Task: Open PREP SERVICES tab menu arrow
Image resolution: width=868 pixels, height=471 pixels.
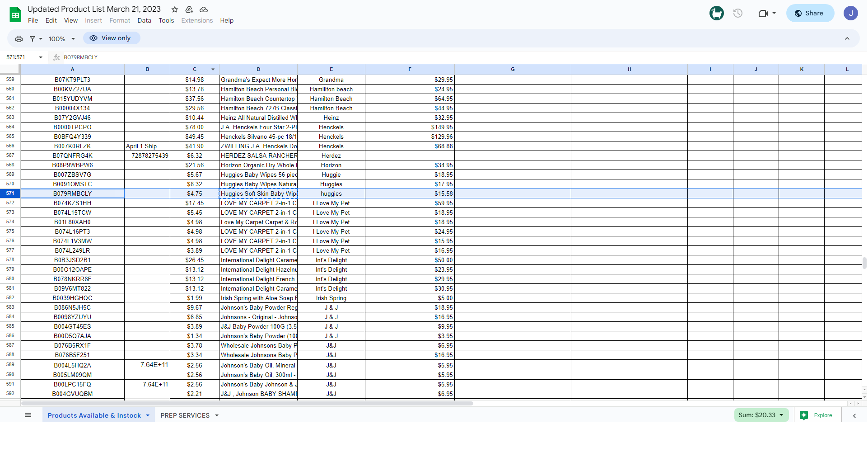Action: click(x=217, y=416)
